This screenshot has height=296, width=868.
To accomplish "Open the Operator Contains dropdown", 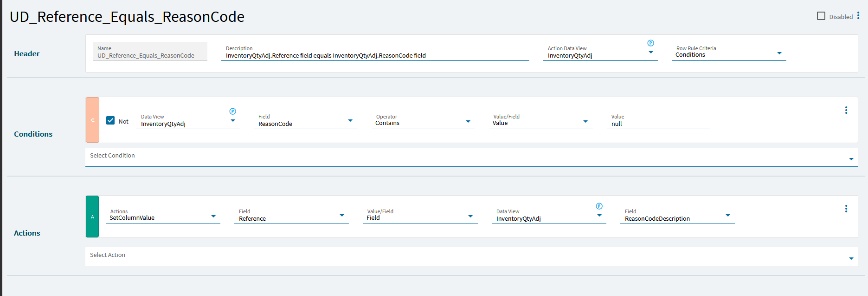I will pyautogui.click(x=468, y=122).
